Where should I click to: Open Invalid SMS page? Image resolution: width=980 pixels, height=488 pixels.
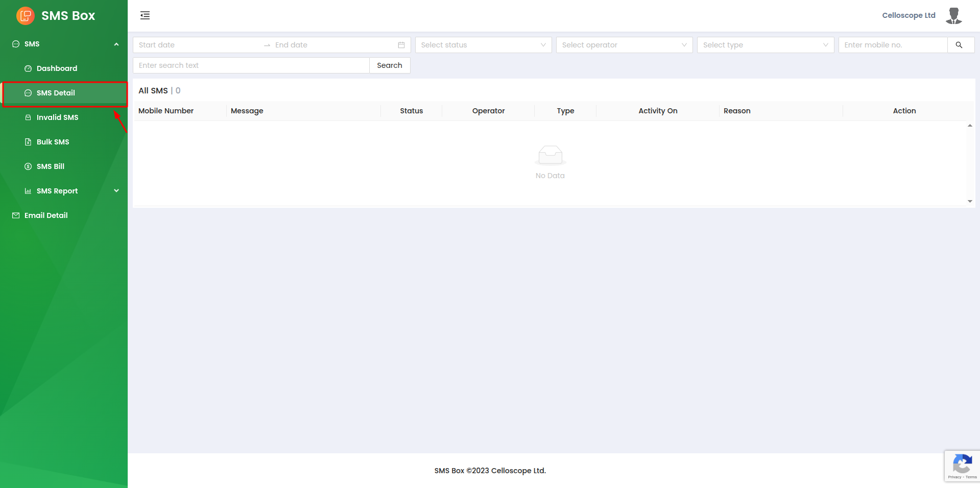(x=57, y=117)
